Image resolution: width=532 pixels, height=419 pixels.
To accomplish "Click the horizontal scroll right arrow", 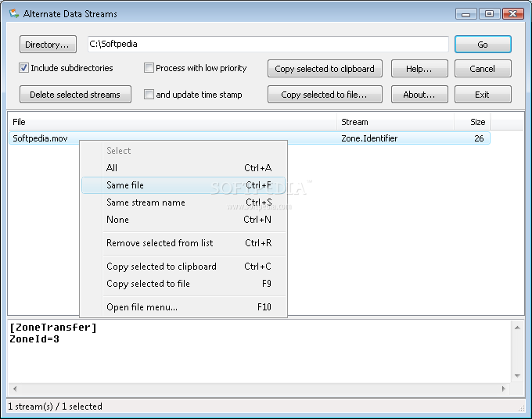I will [x=504, y=389].
